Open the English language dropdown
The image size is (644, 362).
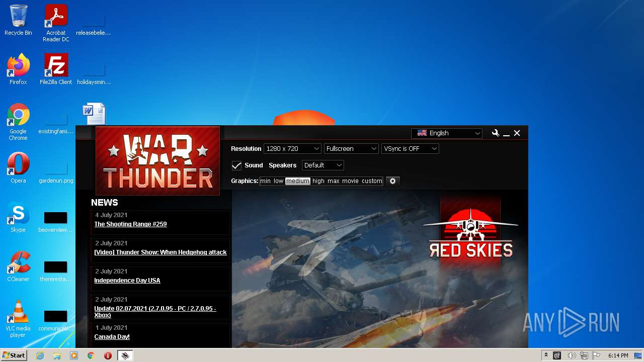click(447, 133)
